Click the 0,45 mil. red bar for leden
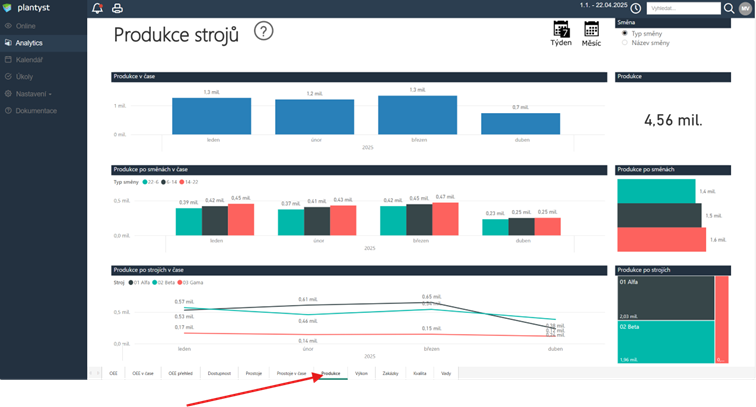This screenshot has height=407, width=756. point(241,219)
